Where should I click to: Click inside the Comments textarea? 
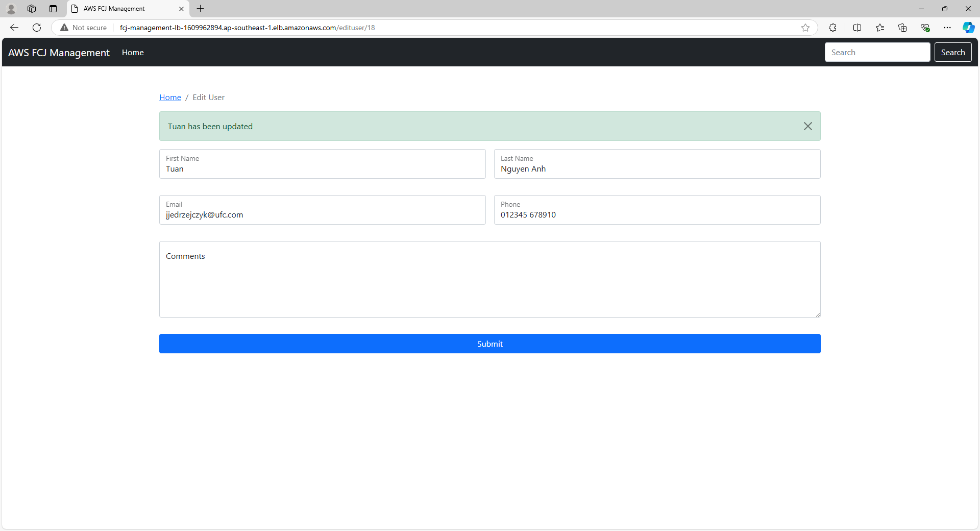pyautogui.click(x=489, y=279)
